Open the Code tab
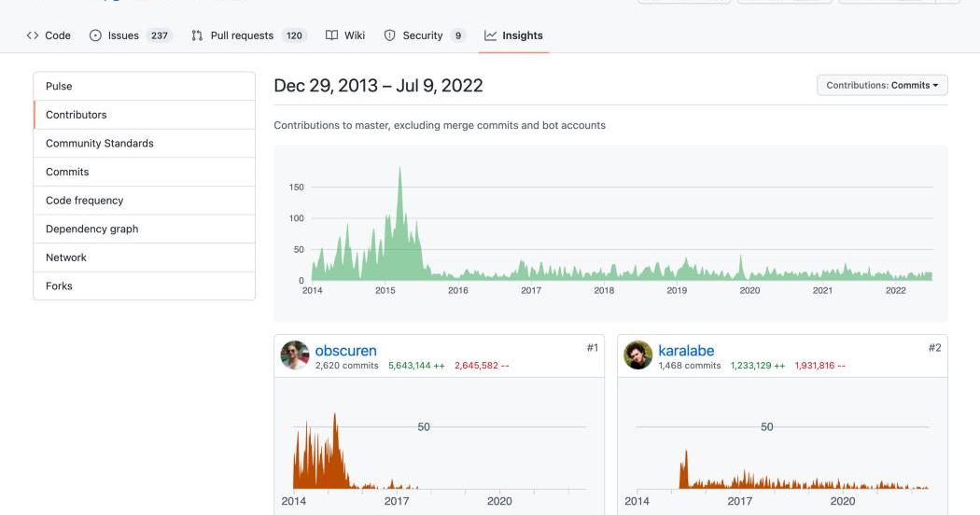Screen dimensions: 980x515 (49, 35)
